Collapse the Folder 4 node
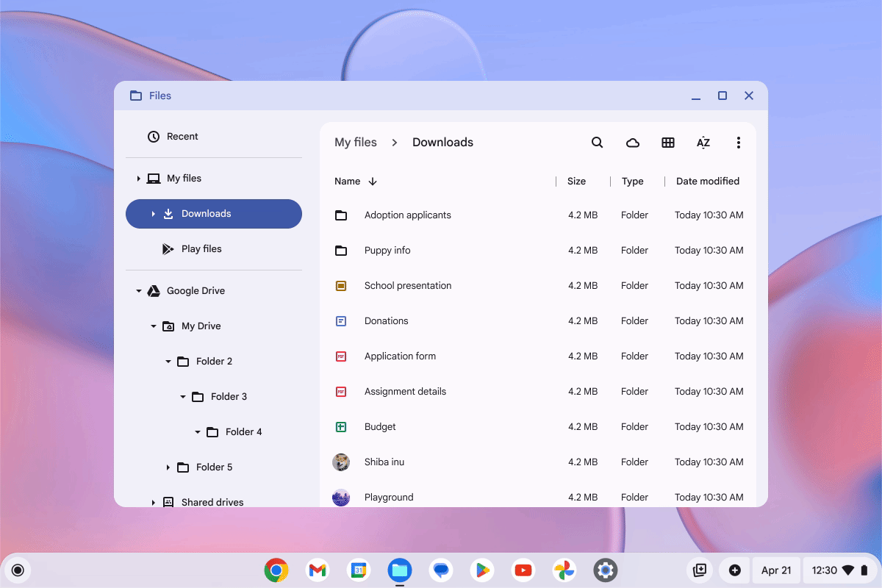The height and width of the screenshot is (588, 882). tap(197, 432)
